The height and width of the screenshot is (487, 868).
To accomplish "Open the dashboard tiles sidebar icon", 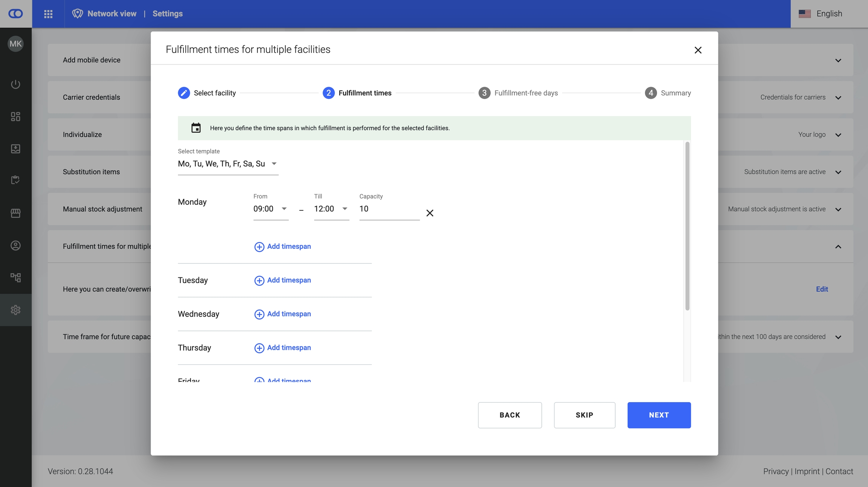I will click(15, 116).
